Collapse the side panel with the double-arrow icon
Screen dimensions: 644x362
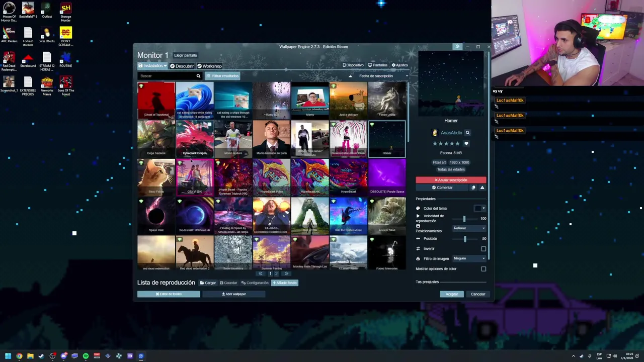point(457,47)
